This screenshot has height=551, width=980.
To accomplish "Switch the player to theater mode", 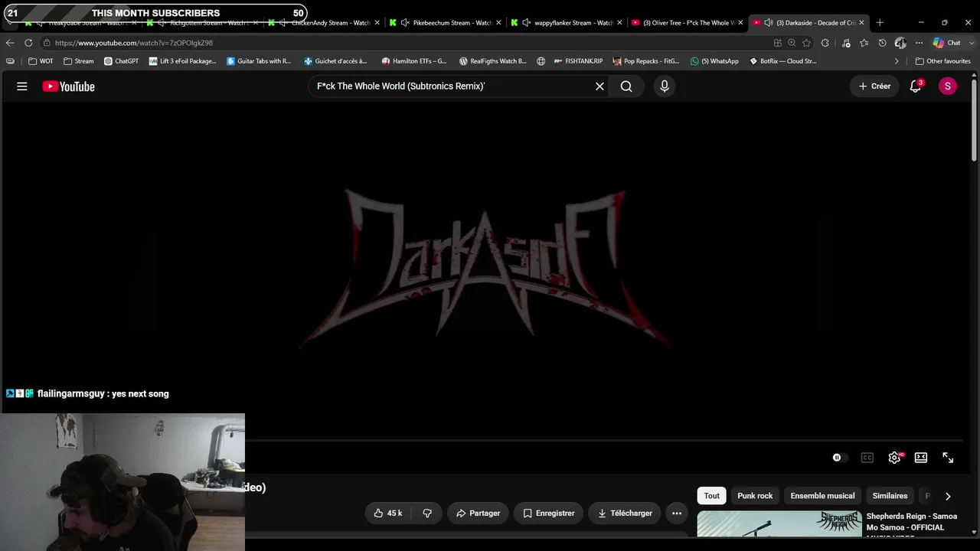I will (921, 458).
